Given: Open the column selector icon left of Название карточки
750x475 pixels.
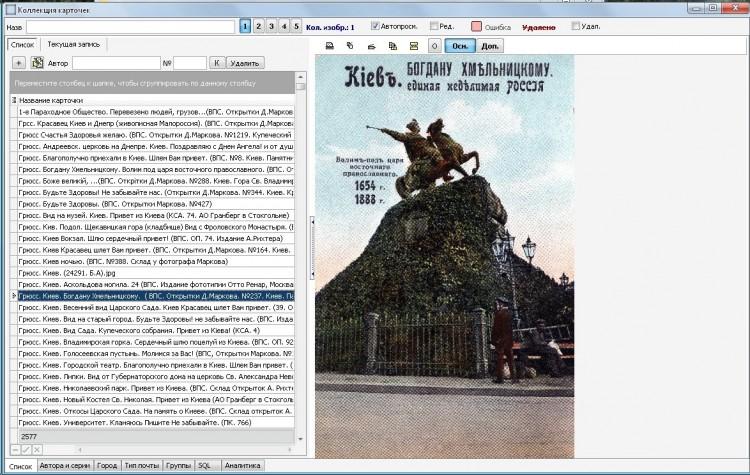Looking at the screenshot, I should (x=14, y=100).
